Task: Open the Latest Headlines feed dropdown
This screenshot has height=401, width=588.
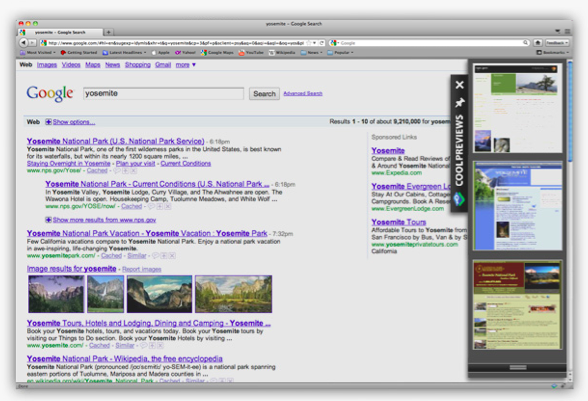Action: [x=124, y=53]
